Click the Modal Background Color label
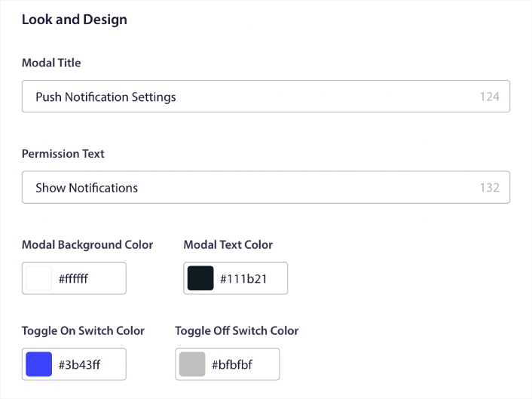The height and width of the screenshot is (399, 532). pos(87,244)
